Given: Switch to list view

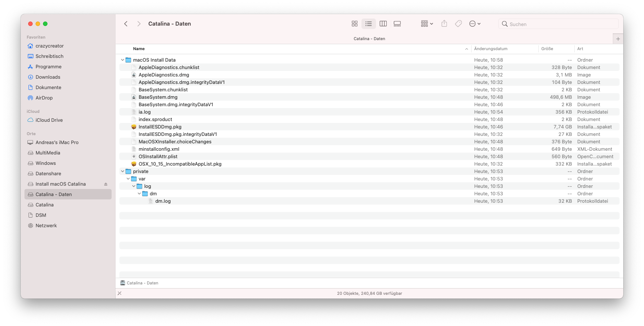Looking at the screenshot, I should click(369, 24).
